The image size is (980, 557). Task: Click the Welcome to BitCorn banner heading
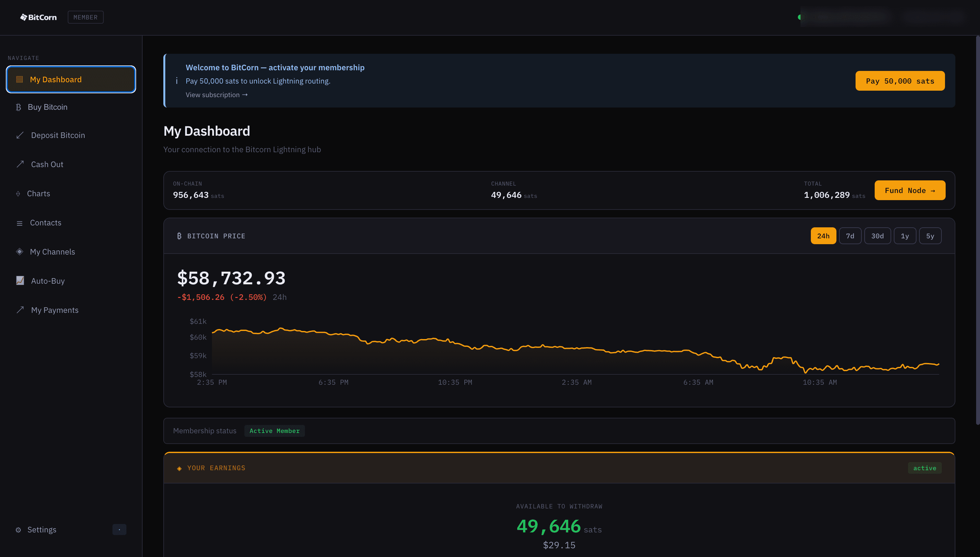[275, 68]
